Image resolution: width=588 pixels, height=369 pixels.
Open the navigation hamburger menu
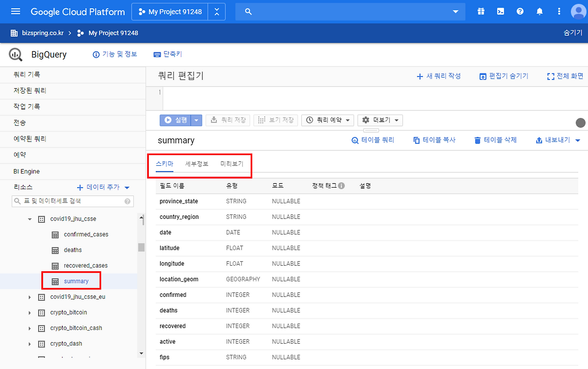coord(15,11)
